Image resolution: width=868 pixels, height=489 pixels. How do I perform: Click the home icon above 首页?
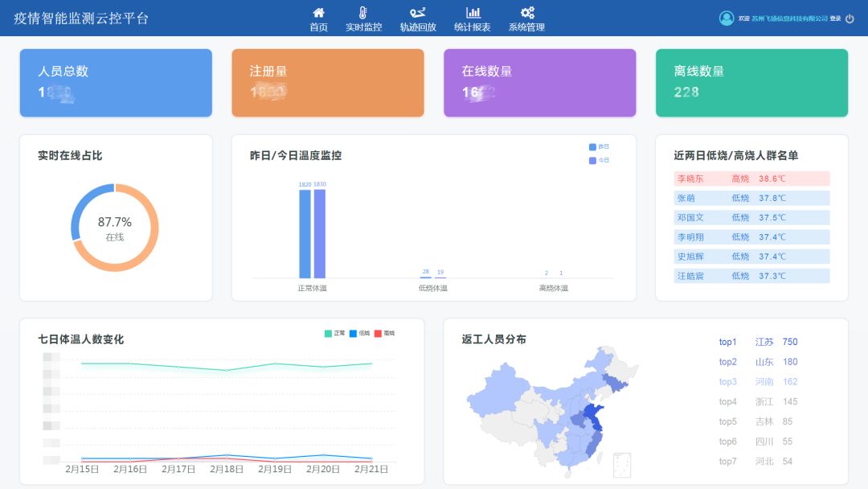coord(318,12)
